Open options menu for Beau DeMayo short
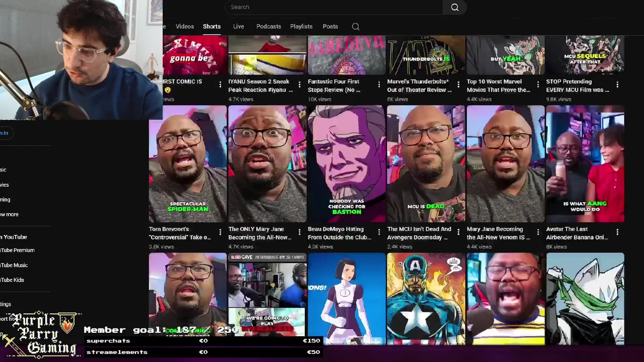Viewport: 644px width, 362px height. pyautogui.click(x=379, y=232)
